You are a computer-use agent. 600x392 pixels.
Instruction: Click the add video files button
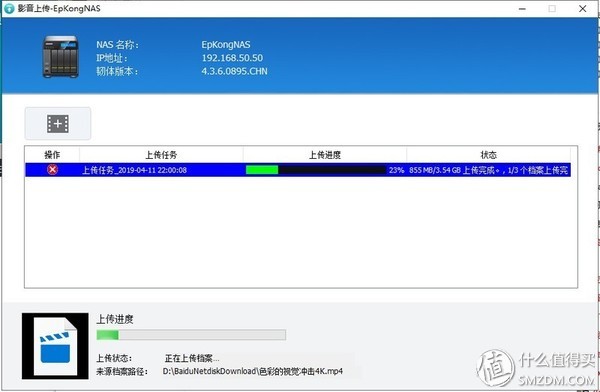point(58,123)
